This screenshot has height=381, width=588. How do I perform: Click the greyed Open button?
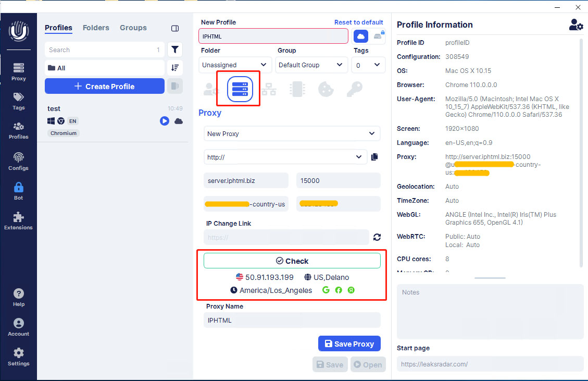point(368,364)
